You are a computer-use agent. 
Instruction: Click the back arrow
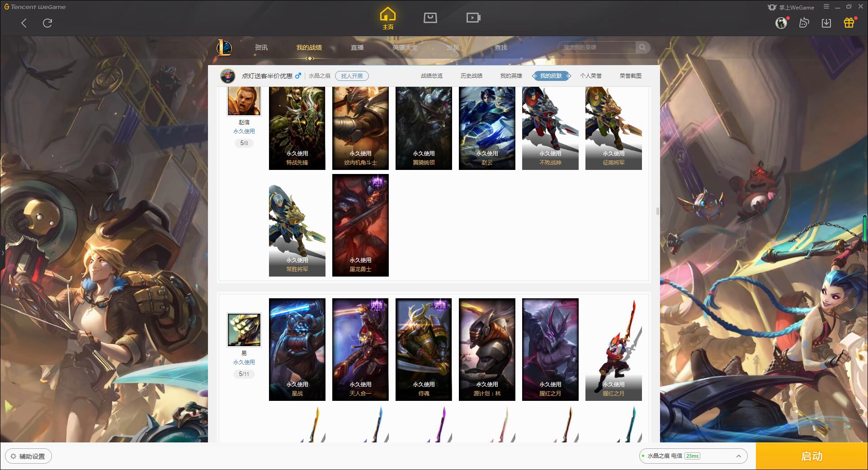tap(24, 23)
